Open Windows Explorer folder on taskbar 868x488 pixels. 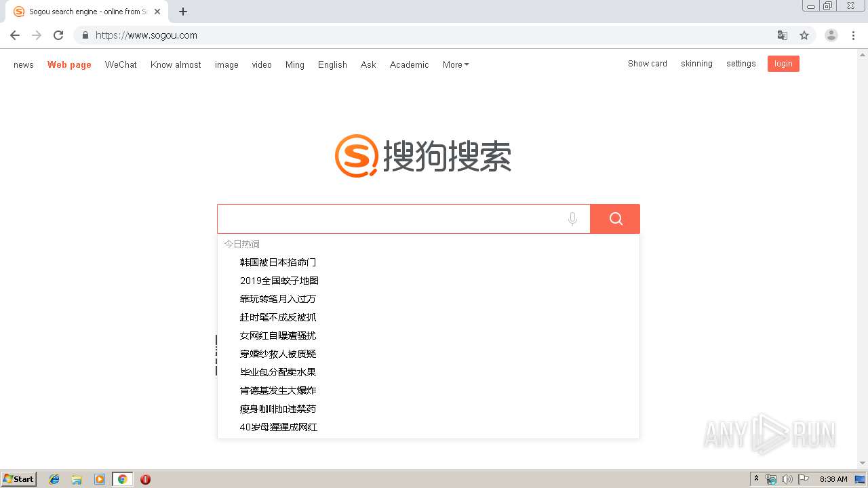click(x=77, y=479)
